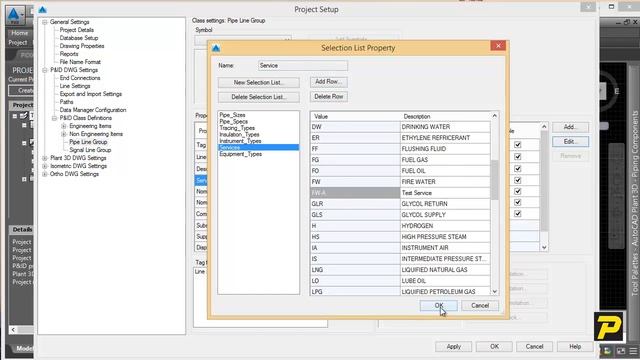Toggle the last checkbox in properties table

point(518,214)
